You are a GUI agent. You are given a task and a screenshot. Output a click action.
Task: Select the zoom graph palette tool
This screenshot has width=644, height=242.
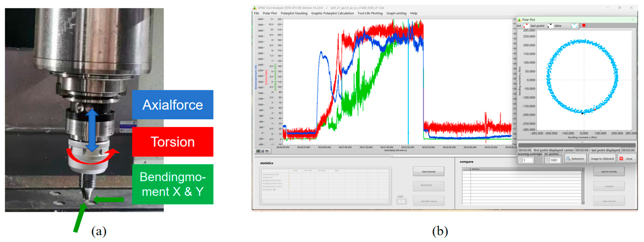point(263,151)
